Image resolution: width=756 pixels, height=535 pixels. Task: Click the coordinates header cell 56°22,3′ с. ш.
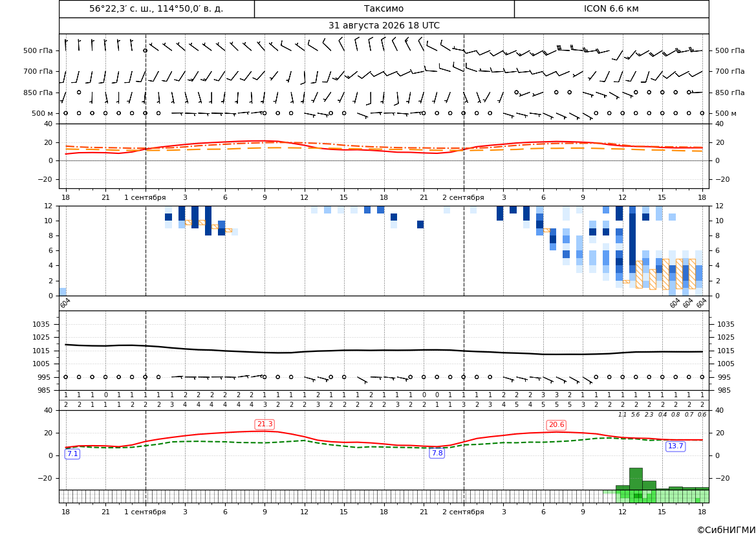(x=157, y=8)
